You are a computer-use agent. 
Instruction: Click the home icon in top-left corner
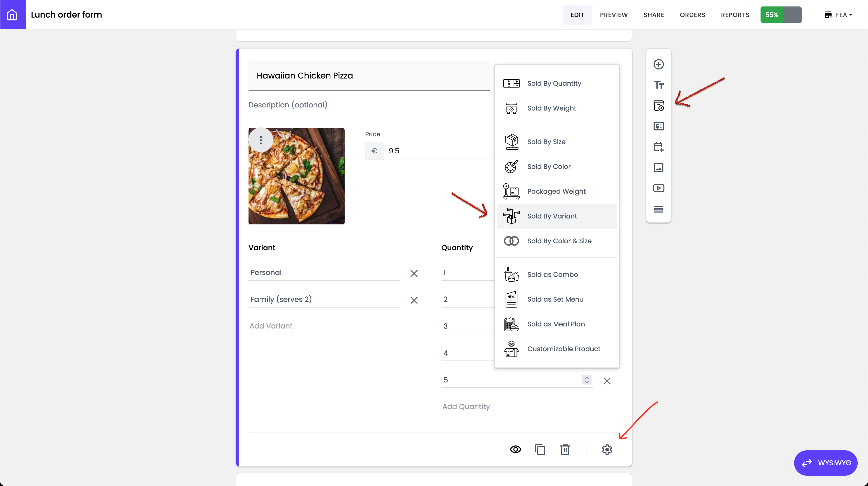[12, 14]
